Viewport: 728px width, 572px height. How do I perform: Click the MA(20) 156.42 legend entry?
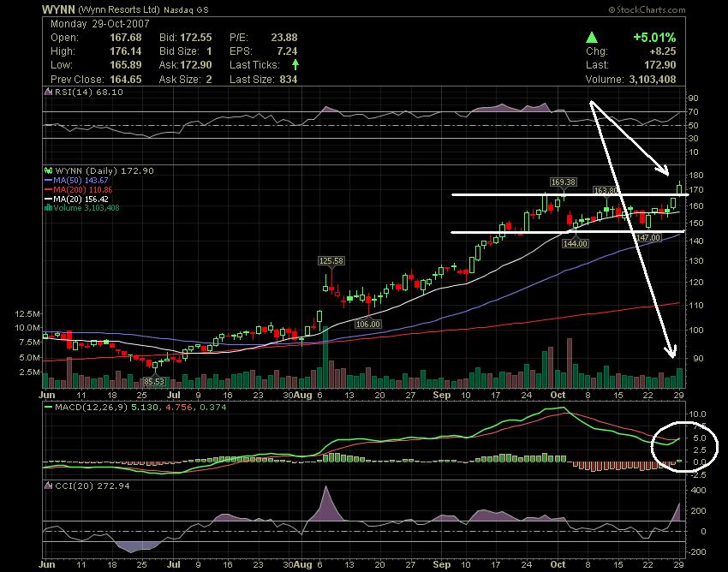[81, 199]
